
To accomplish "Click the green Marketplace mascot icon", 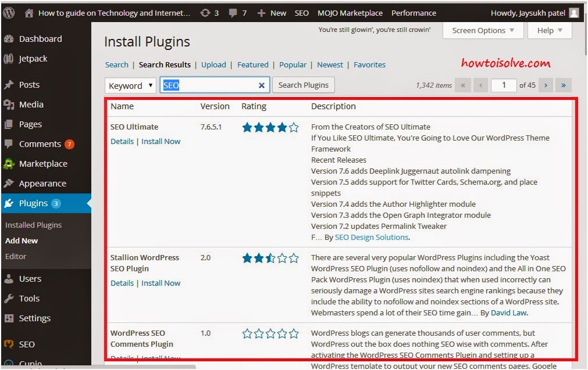I will [9, 164].
